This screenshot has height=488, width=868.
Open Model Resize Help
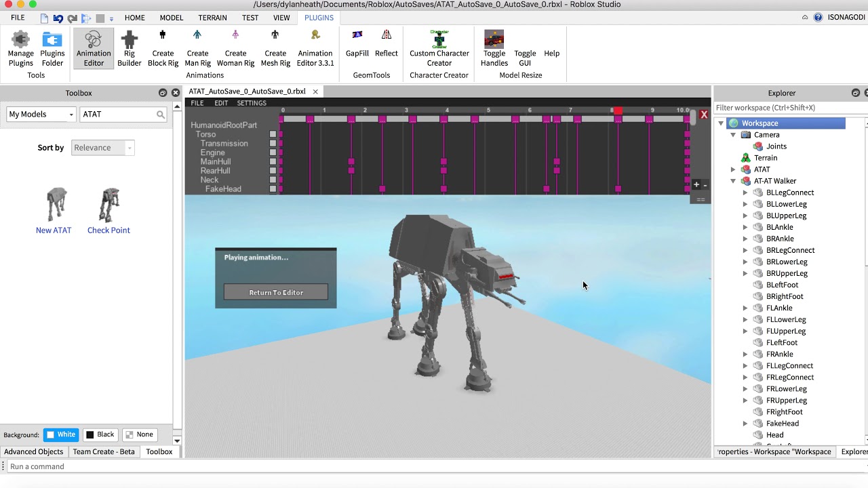(x=552, y=53)
